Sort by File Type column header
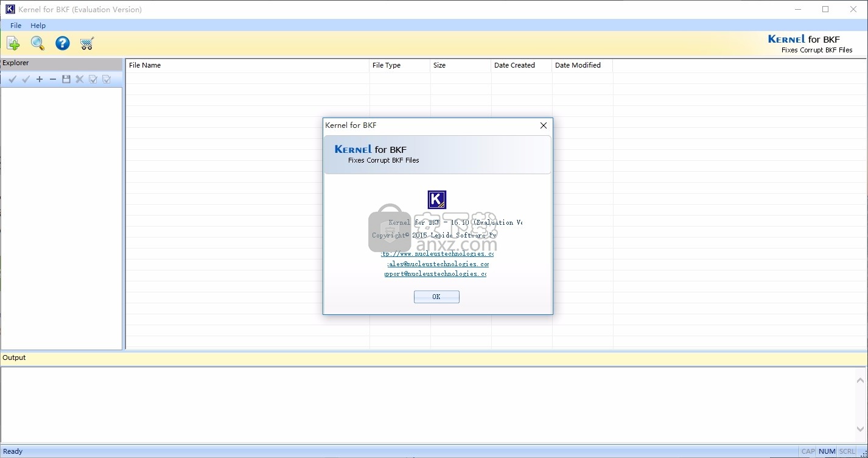This screenshot has width=868, height=458. pos(400,65)
